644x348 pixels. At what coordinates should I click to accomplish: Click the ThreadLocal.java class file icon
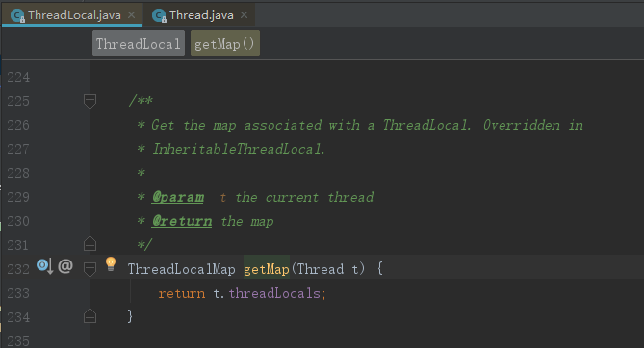click(x=17, y=15)
